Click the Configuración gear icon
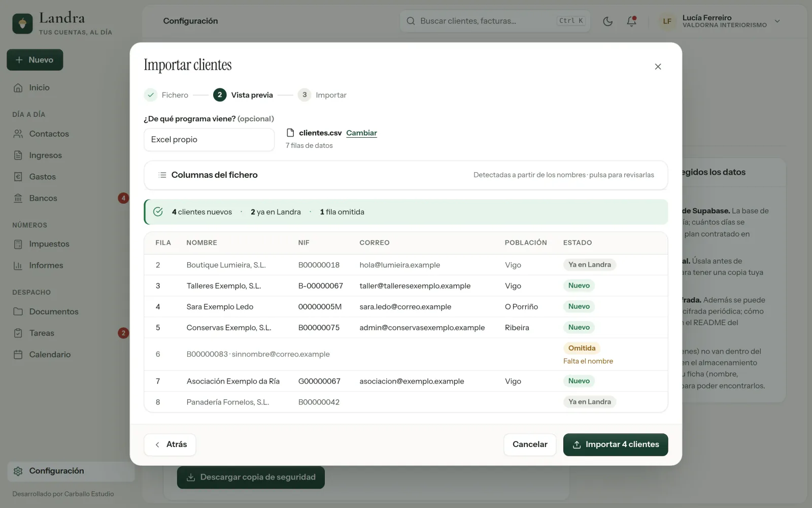This screenshot has height=508, width=812. [x=18, y=471]
